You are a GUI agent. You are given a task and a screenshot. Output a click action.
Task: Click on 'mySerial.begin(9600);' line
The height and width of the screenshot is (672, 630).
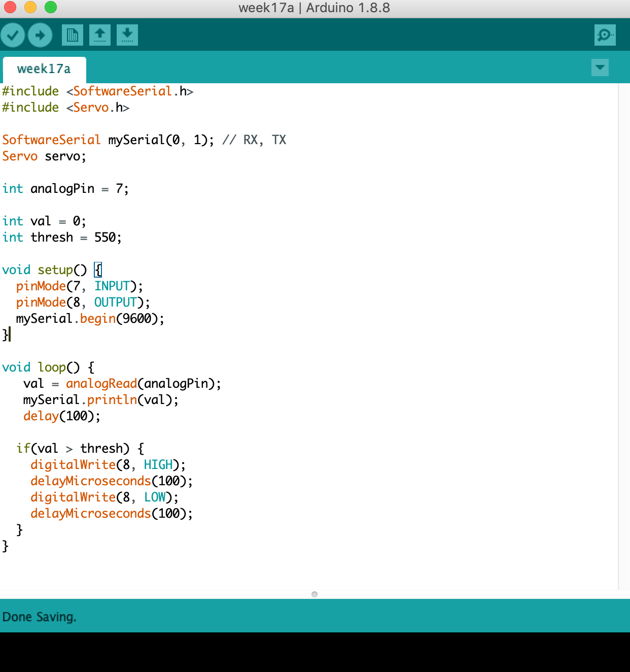90,319
